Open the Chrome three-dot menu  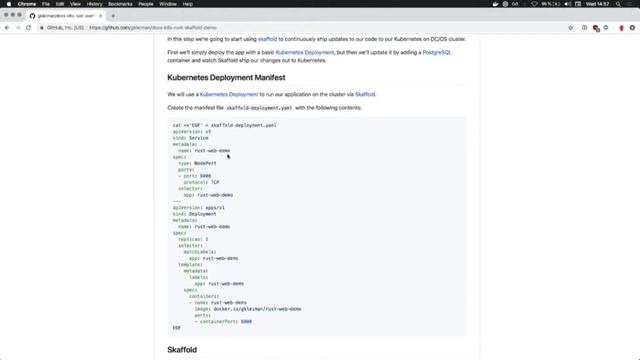[x=632, y=28]
